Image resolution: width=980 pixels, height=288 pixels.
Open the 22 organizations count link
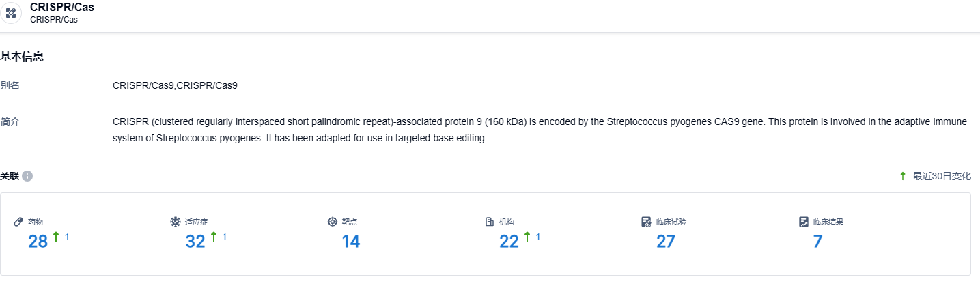point(509,241)
